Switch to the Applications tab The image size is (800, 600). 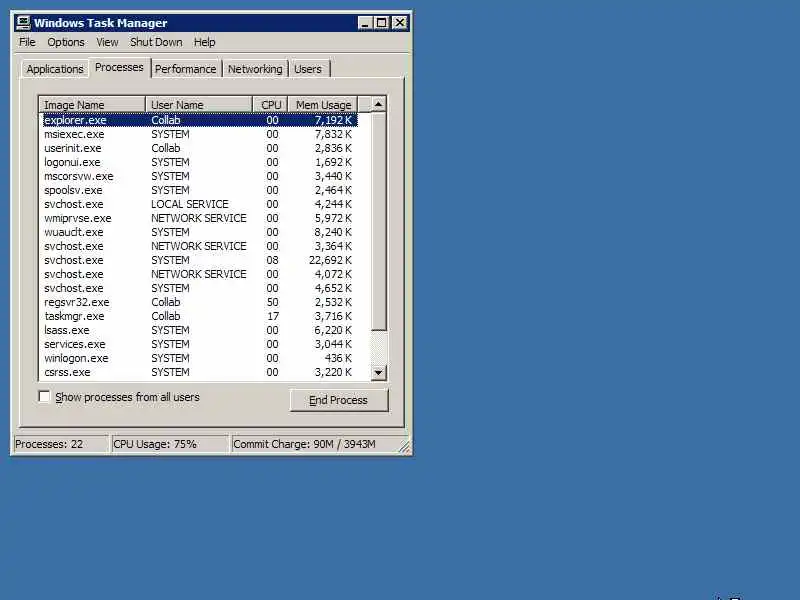55,69
